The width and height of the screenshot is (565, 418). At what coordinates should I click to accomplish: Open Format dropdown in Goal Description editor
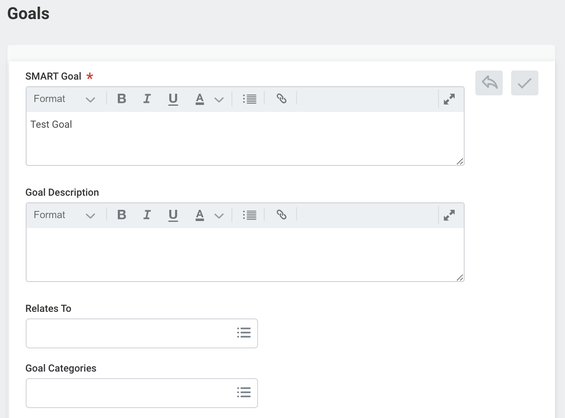(64, 215)
